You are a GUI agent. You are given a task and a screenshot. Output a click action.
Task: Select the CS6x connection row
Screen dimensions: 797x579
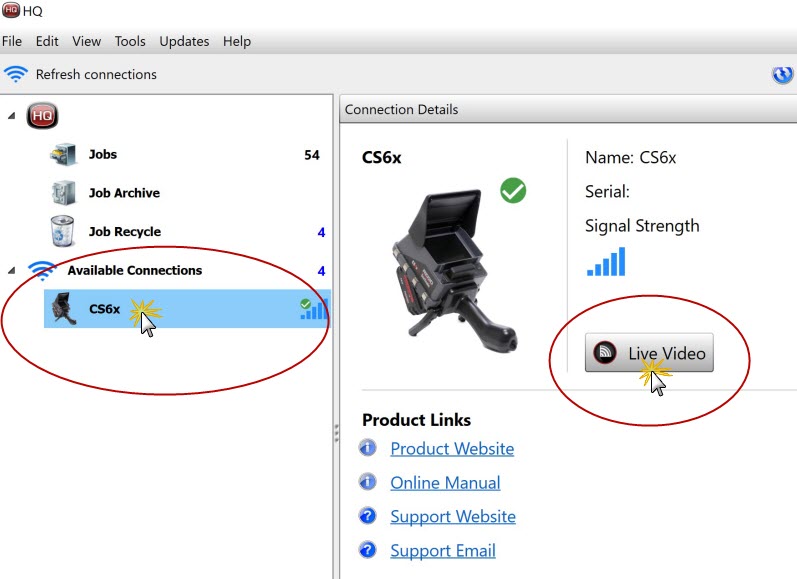[x=187, y=309]
